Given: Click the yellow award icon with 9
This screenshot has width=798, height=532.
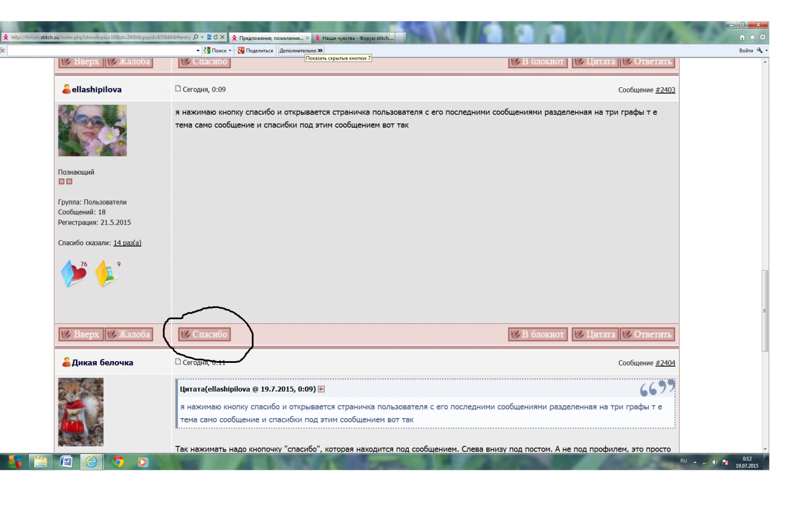Looking at the screenshot, I should [x=106, y=273].
